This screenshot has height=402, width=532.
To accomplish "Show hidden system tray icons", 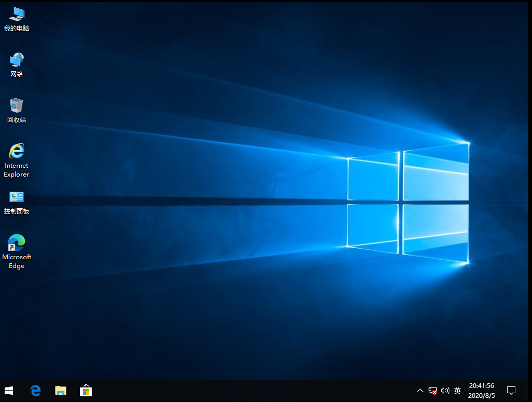I will [420, 391].
